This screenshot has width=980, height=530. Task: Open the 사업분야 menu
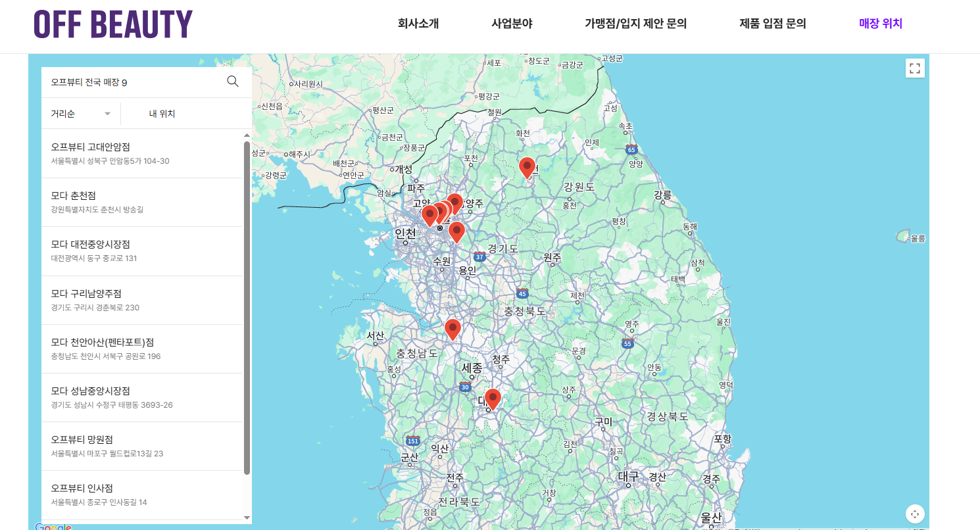[512, 24]
